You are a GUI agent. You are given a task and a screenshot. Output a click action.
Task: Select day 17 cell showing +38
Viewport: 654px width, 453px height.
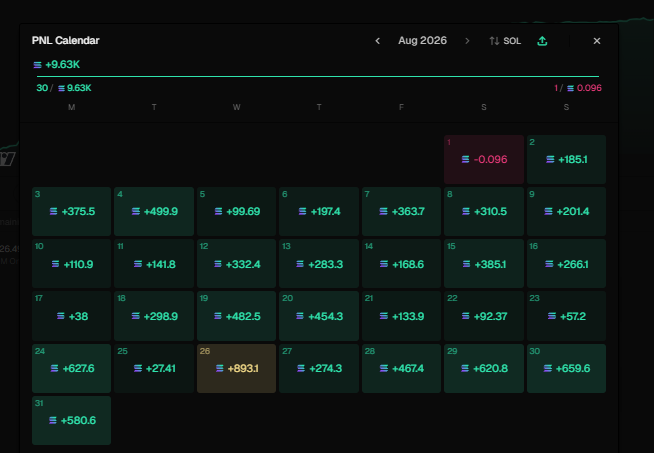(x=71, y=316)
